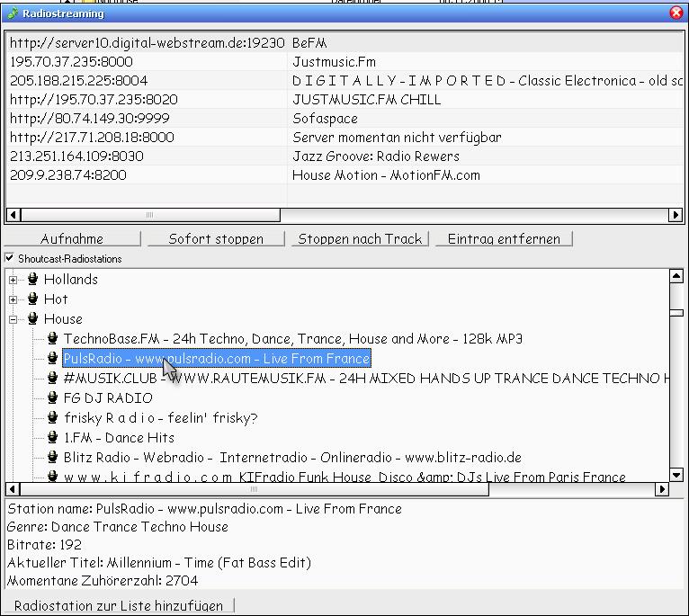This screenshot has height=616, width=689.
Task: Select the Jazz Groove: Radio Rewers entry
Action: tap(375, 156)
